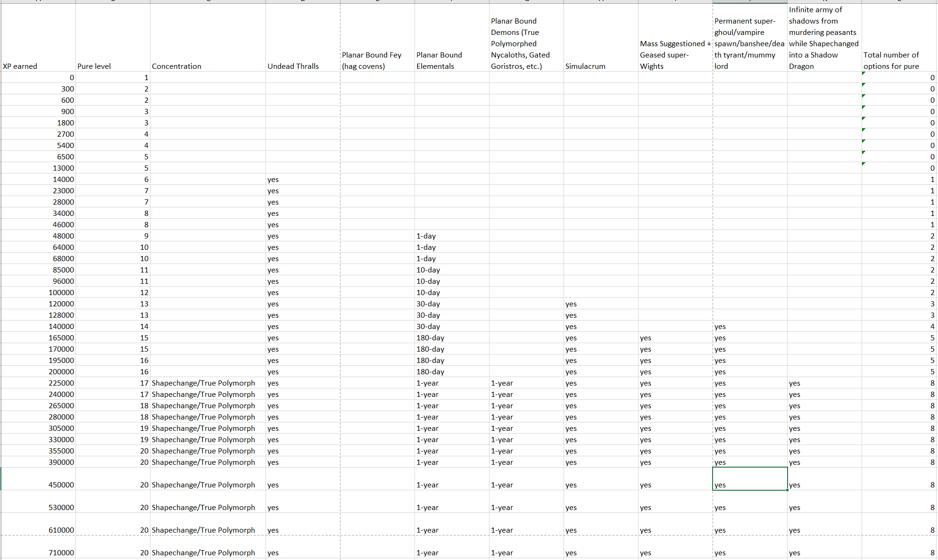Select the XP earned cell showing 225000

click(38, 383)
